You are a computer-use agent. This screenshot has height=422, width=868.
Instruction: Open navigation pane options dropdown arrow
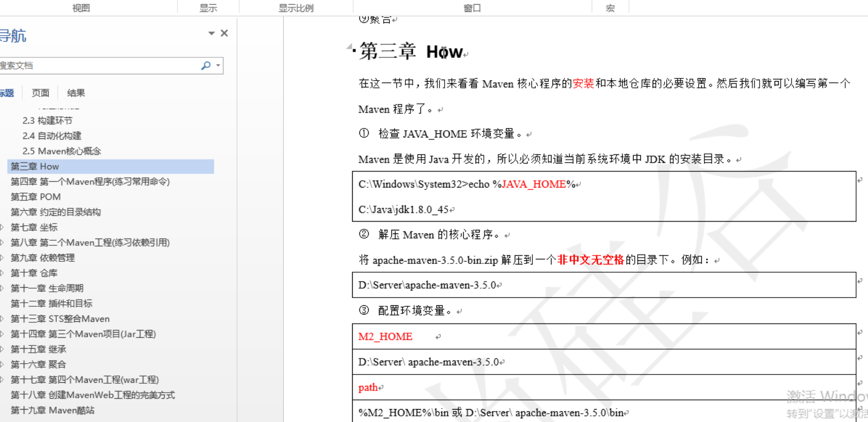coord(211,33)
